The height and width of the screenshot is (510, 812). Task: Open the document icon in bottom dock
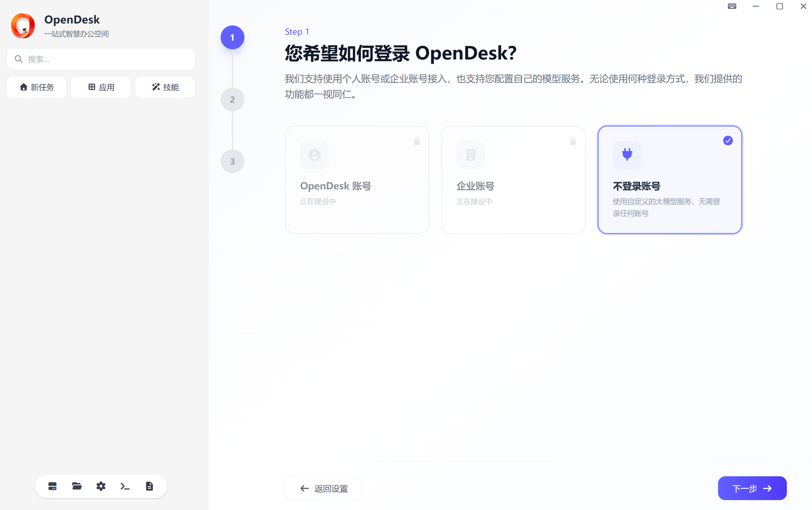(x=150, y=486)
